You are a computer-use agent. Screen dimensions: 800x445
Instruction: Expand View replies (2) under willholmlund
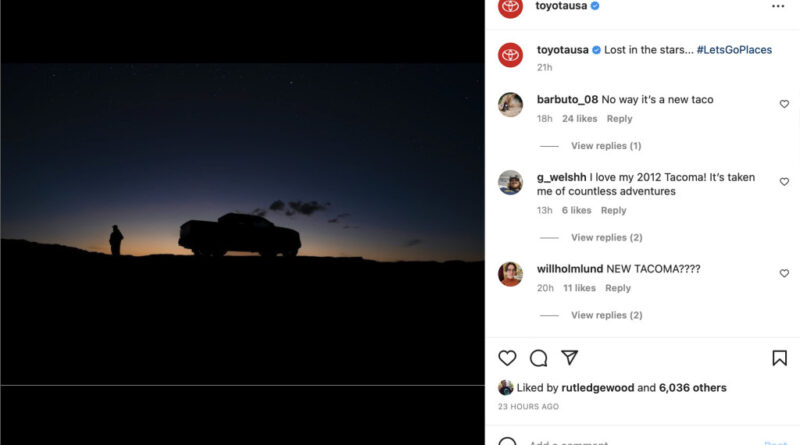pyautogui.click(x=606, y=315)
